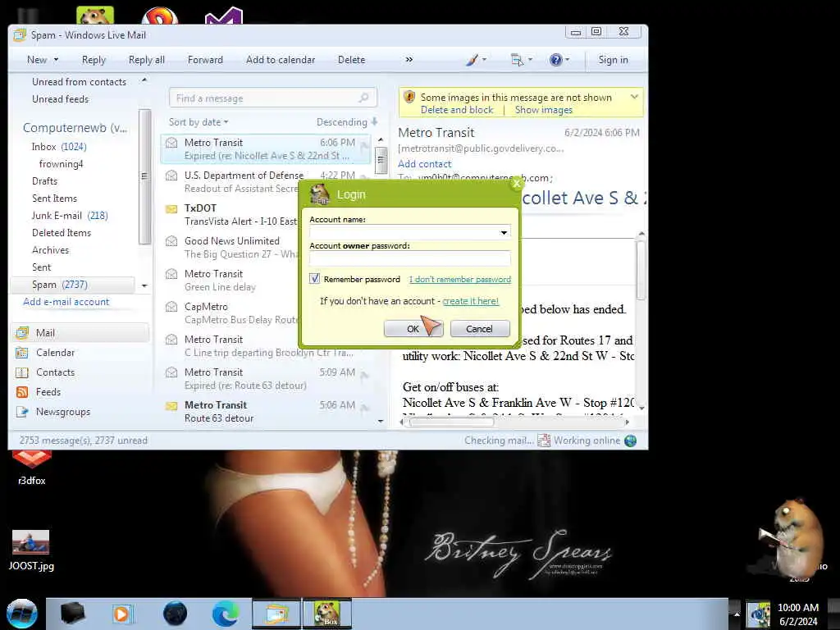Image resolution: width=840 pixels, height=630 pixels.
Task: Select the Inbox (1024) folder
Action: (x=59, y=147)
